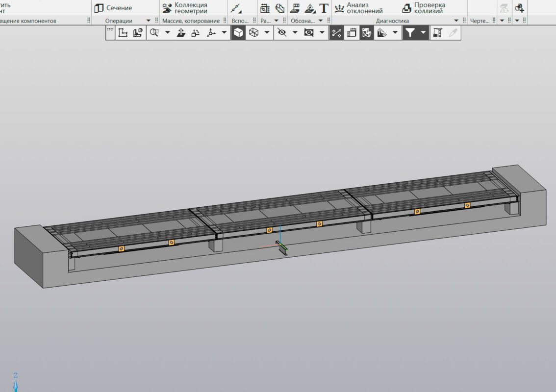Viewport: 556px width, 392px height.
Task: Open the orientation axes dropdown arrow
Action: tap(224, 33)
